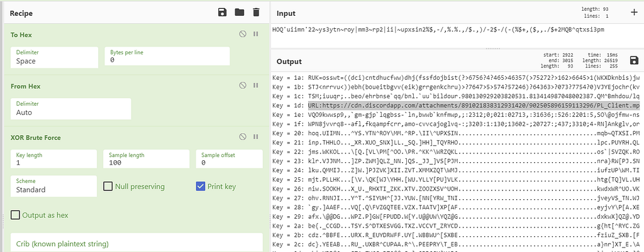Image resolution: width=644 pixels, height=252 pixels.
Task: Clear recipe with trash icon
Action: click(257, 13)
